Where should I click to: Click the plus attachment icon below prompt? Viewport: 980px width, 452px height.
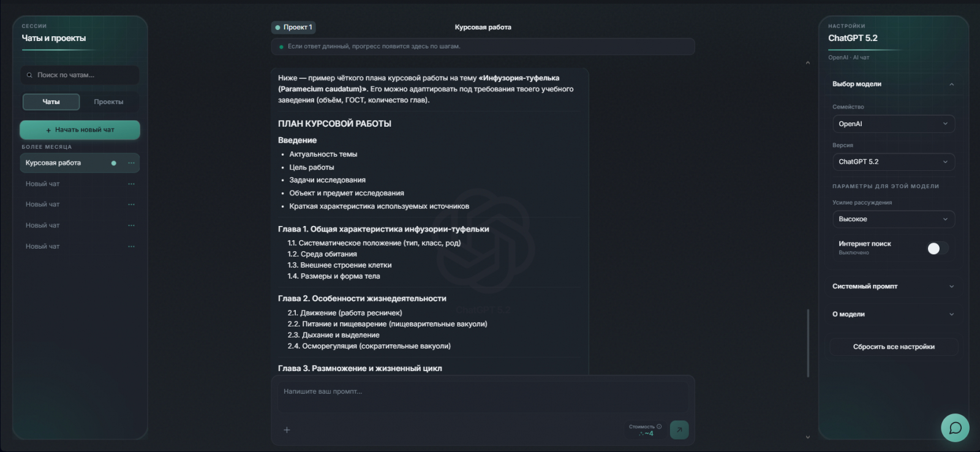click(287, 430)
